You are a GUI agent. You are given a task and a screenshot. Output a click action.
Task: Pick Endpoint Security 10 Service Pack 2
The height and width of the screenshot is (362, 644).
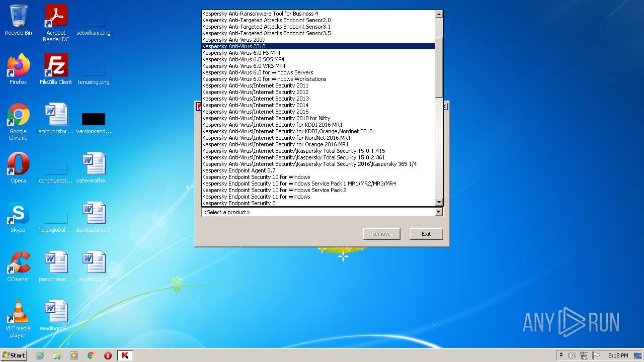click(x=318, y=190)
